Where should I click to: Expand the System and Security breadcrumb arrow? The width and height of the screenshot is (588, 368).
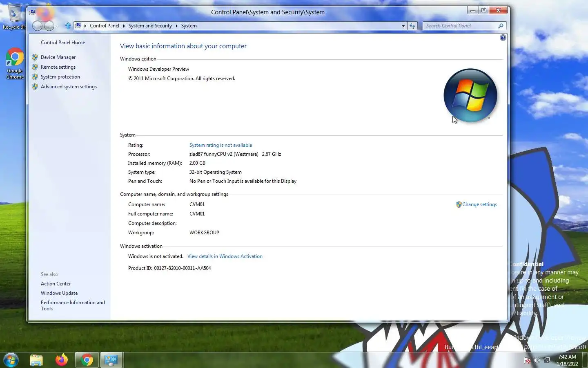pos(177,26)
